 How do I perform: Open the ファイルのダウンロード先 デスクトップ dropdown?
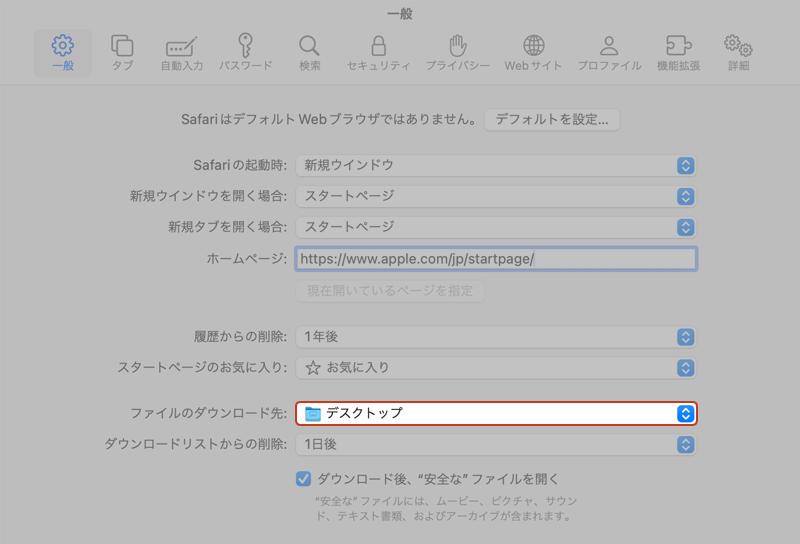pyautogui.click(x=496, y=414)
